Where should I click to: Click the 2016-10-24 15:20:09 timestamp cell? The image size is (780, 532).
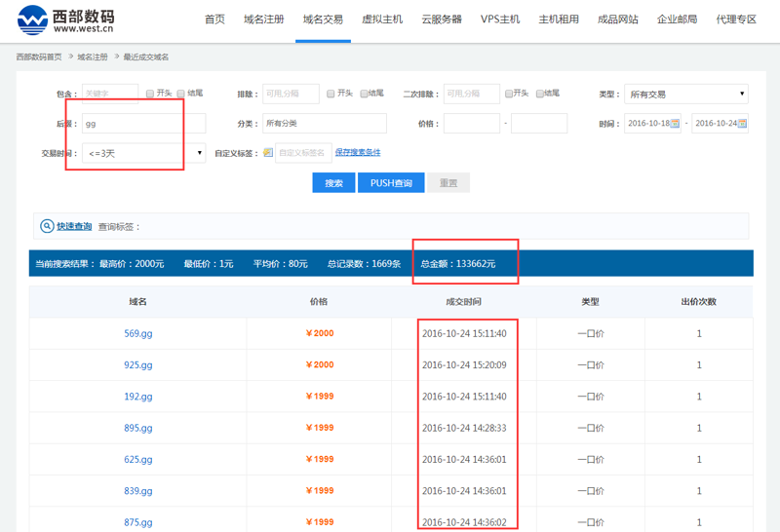(464, 365)
